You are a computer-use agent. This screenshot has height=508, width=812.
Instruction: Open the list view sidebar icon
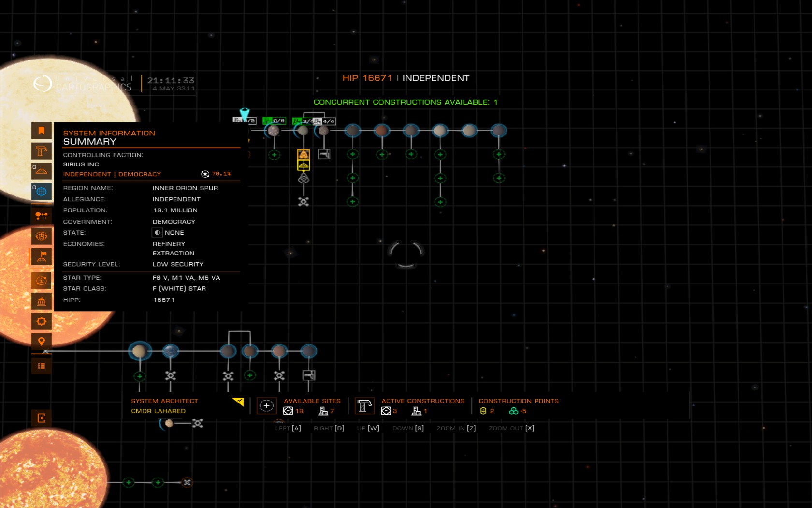(x=42, y=366)
